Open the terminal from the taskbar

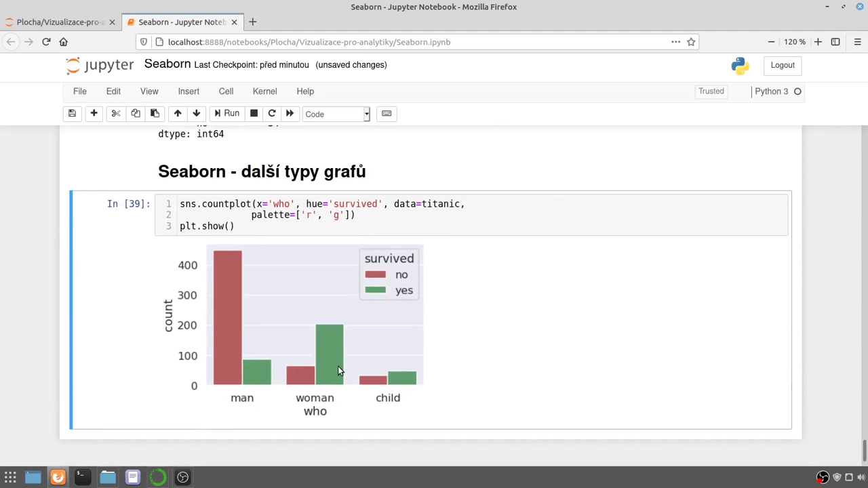82,477
